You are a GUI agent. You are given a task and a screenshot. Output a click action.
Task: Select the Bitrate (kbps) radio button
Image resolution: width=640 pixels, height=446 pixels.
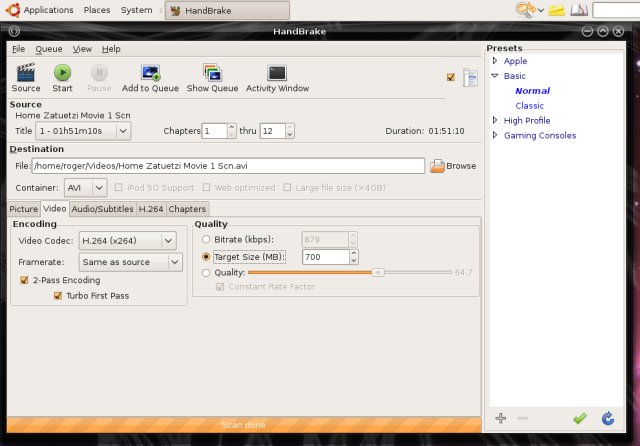(x=207, y=240)
